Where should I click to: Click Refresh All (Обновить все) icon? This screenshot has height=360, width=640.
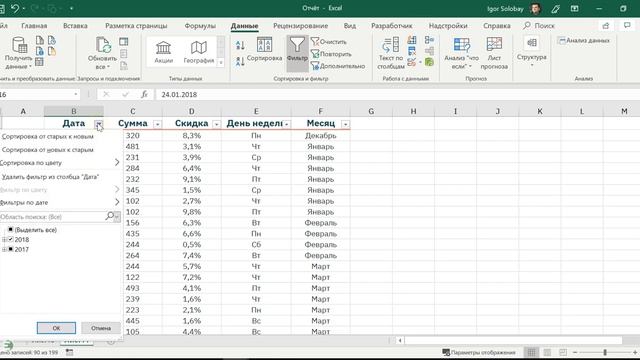pyautogui.click(x=102, y=53)
